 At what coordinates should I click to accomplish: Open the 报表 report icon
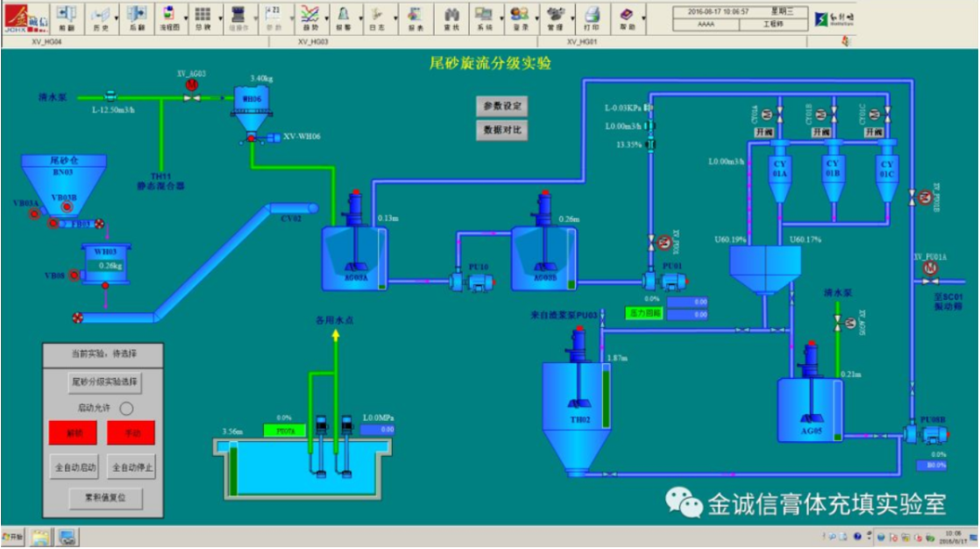415,17
